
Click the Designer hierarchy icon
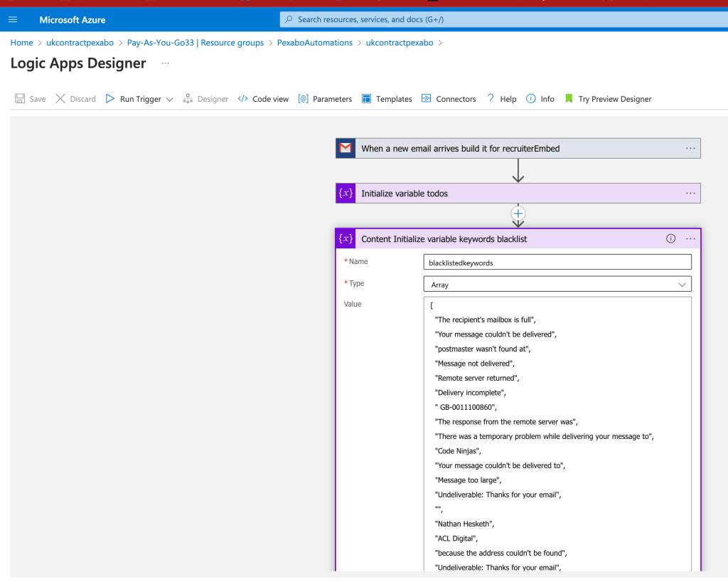point(188,98)
